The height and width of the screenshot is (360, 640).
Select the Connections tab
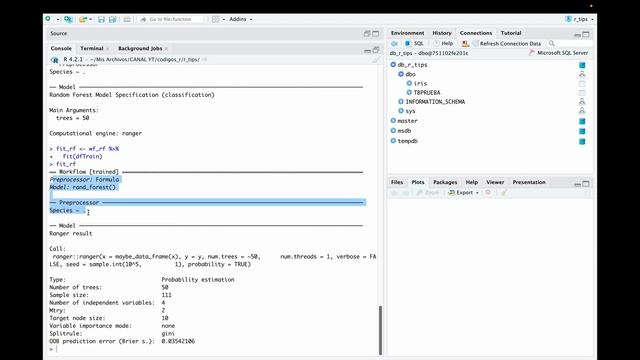pyautogui.click(x=476, y=33)
